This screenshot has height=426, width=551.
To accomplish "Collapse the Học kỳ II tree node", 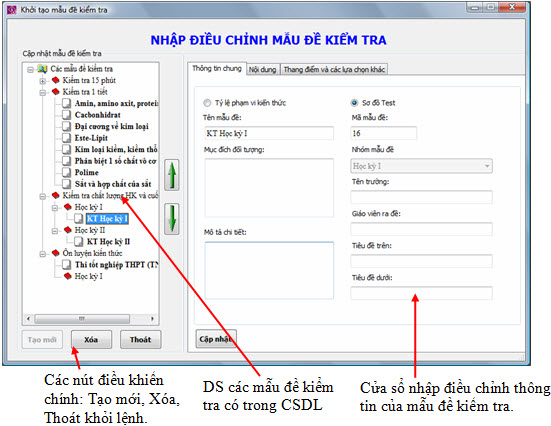I will click(x=55, y=231).
